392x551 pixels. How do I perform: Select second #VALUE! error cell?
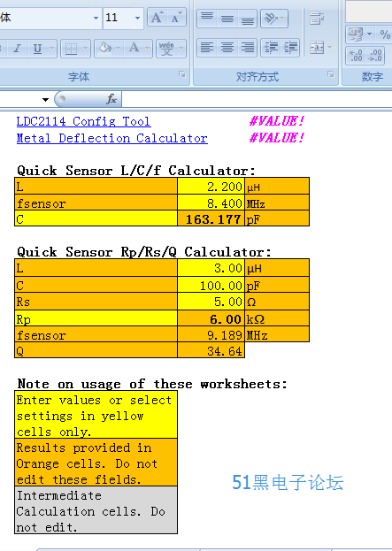point(277,138)
